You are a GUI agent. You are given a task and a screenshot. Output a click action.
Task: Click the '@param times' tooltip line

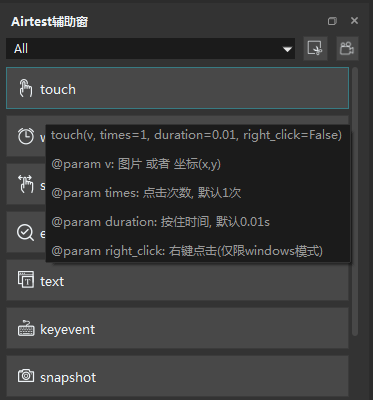click(x=146, y=193)
